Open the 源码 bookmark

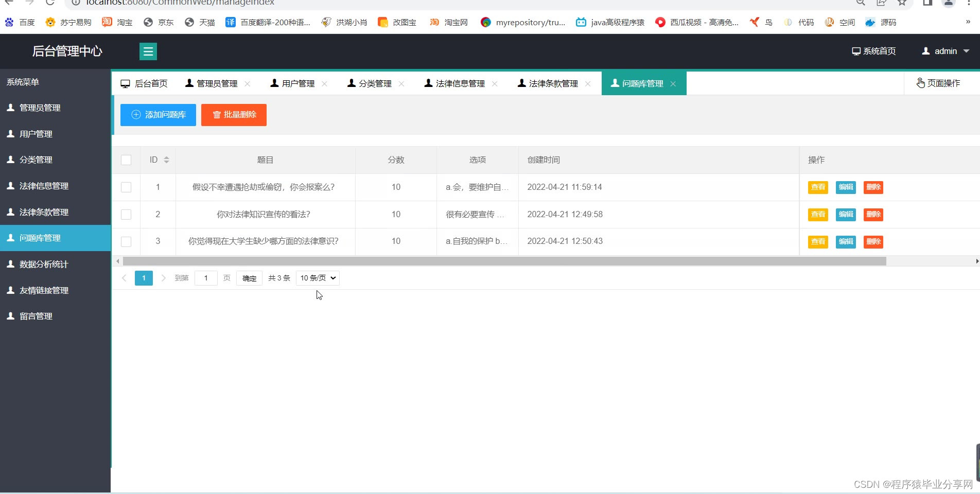881,22
